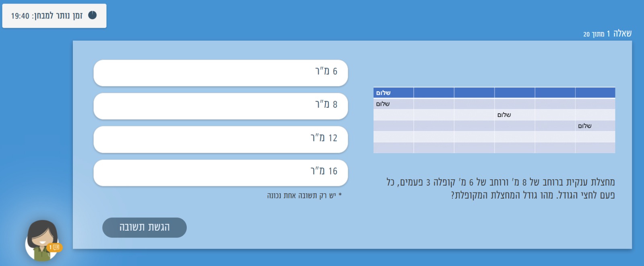Choose the 12 מ"ר answer option

221,139
